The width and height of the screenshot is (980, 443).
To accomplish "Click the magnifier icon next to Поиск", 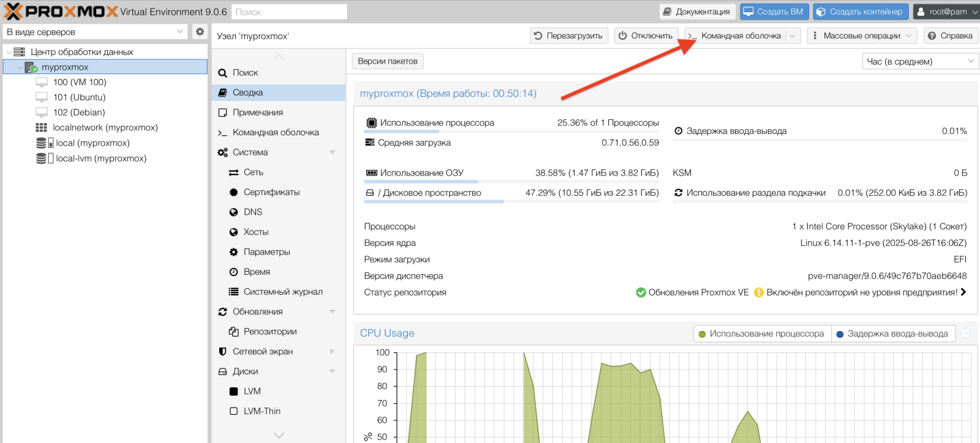I will tap(223, 73).
